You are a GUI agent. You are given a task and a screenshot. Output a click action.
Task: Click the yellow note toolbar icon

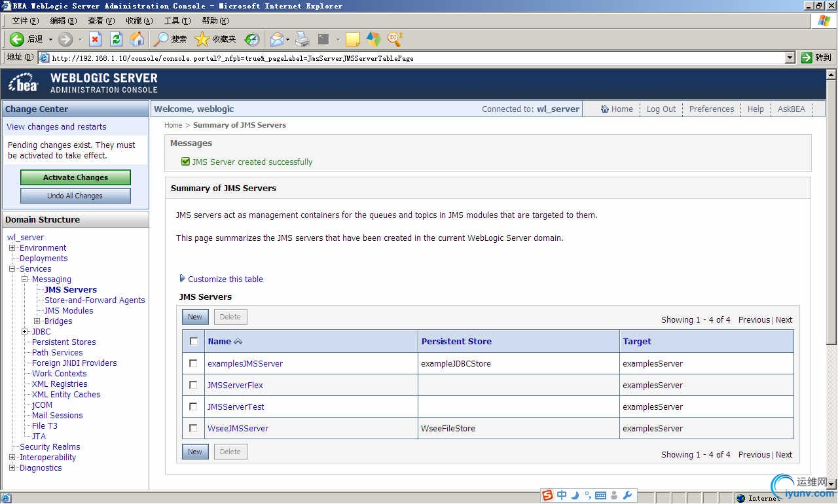click(x=353, y=39)
